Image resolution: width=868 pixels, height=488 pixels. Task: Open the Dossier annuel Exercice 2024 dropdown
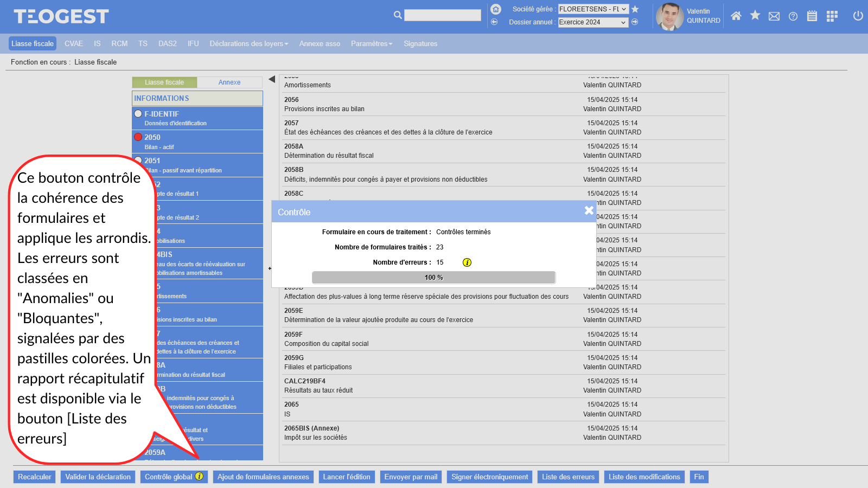[x=593, y=22]
